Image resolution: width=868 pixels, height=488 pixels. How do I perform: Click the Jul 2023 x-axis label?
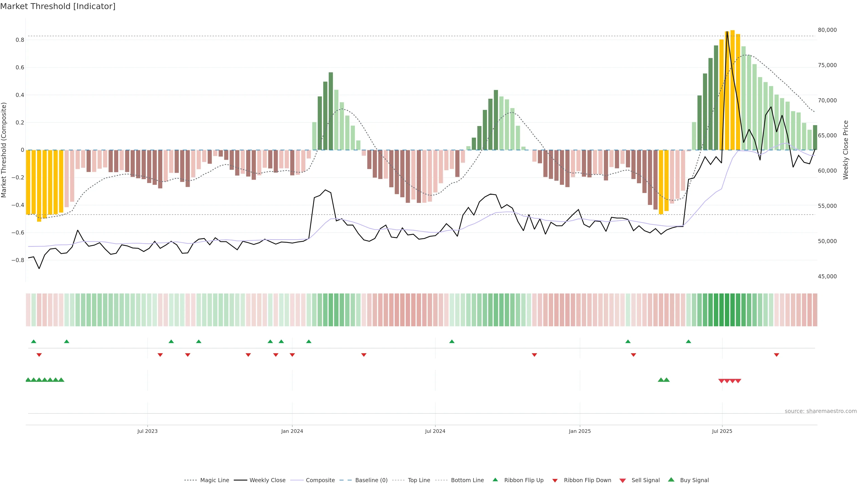pos(147,431)
